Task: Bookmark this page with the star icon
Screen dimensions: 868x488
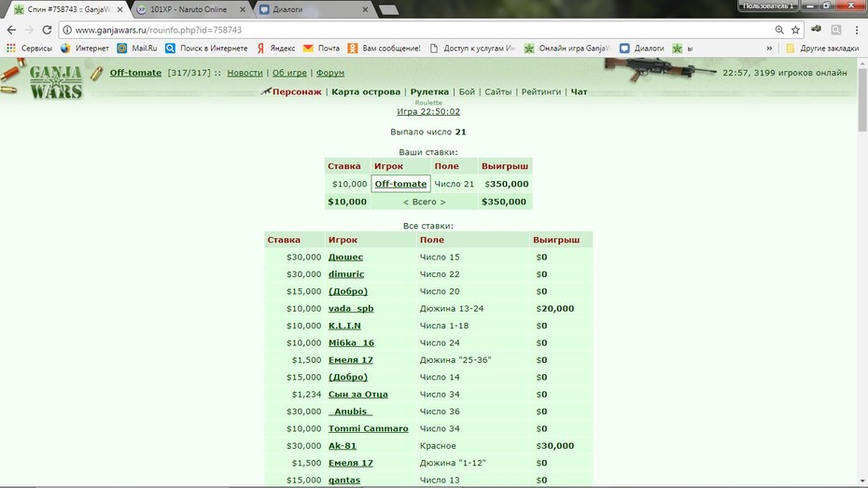Action: point(795,30)
